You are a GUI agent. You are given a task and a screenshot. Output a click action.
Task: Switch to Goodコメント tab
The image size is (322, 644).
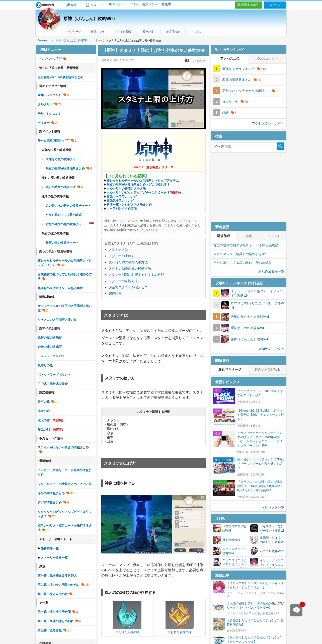pos(267,59)
